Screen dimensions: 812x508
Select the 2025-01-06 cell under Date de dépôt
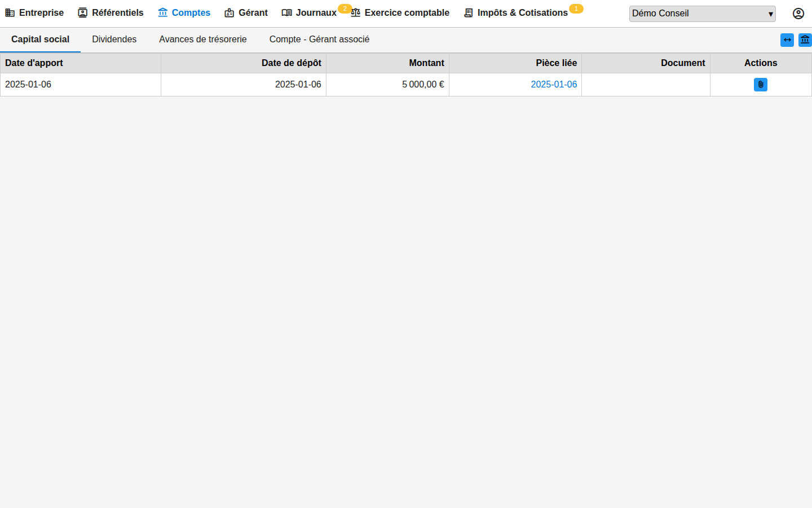(x=244, y=85)
